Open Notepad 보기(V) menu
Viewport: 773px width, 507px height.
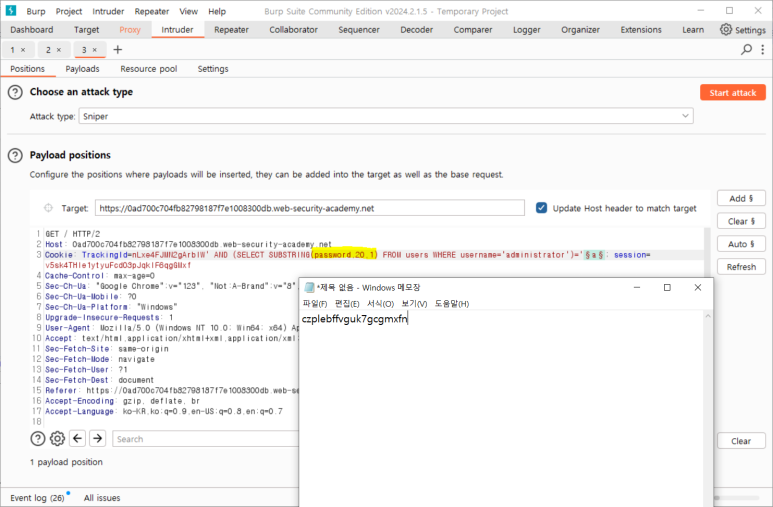point(414,304)
